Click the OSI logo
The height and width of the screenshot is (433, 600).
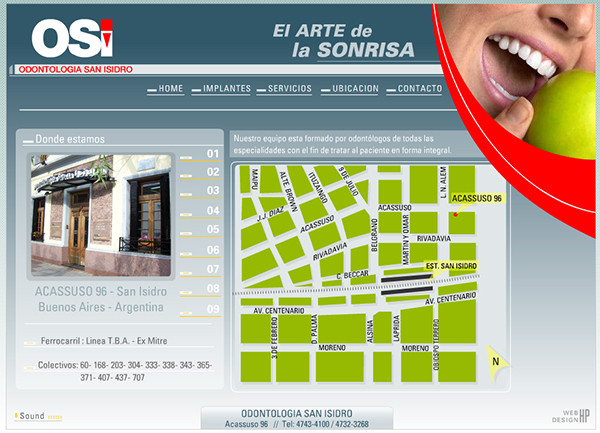72,39
